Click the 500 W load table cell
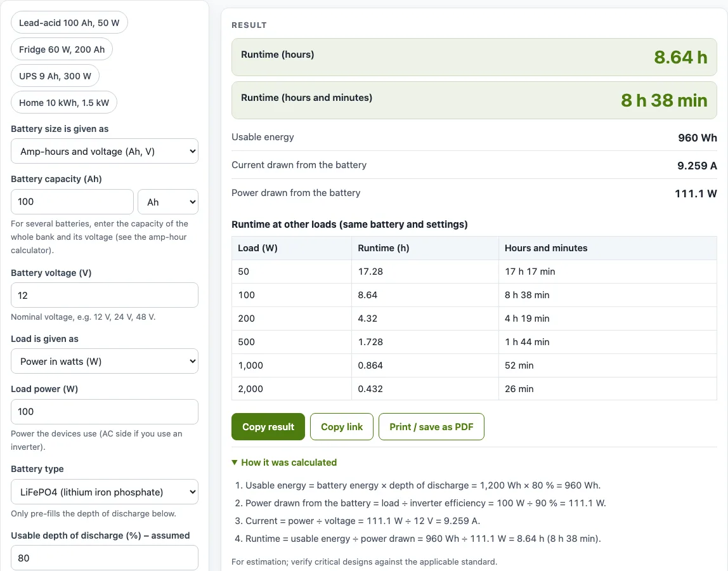728x571 pixels. pos(292,342)
